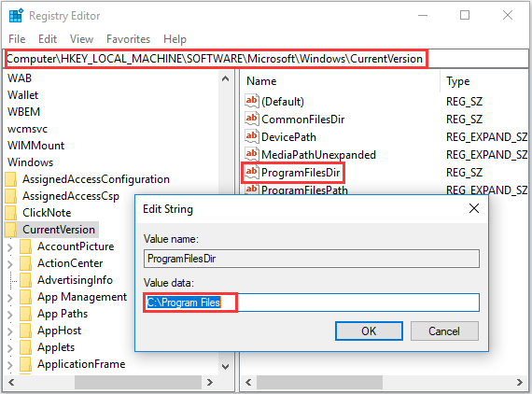Click the Value data text field
Screen dimensions: 532x394
(x=312, y=303)
